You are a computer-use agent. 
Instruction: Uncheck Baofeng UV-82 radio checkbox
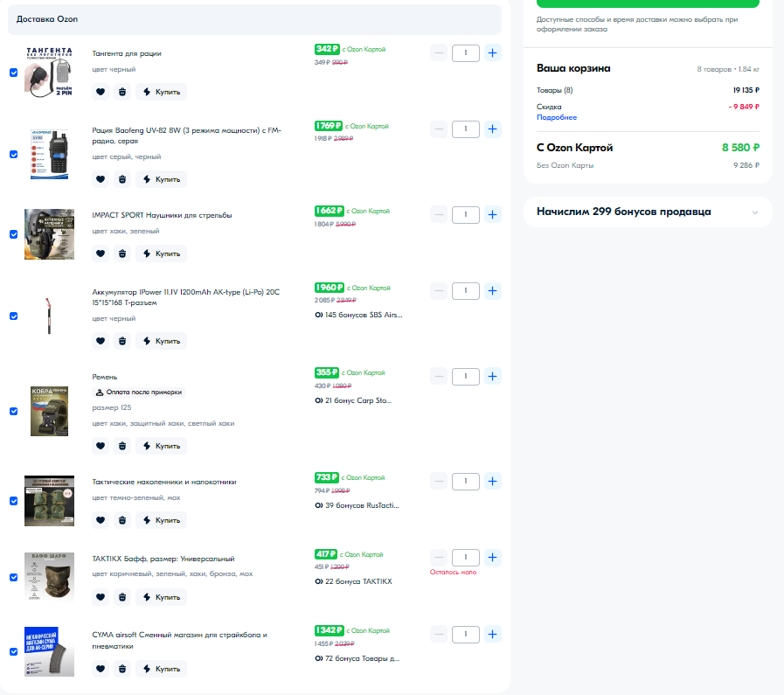click(x=13, y=155)
